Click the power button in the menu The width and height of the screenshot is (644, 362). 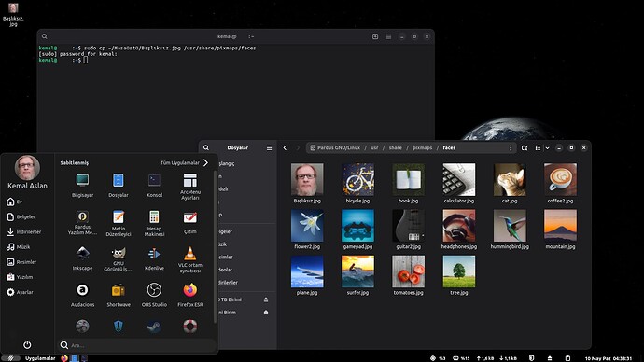[x=27, y=345]
